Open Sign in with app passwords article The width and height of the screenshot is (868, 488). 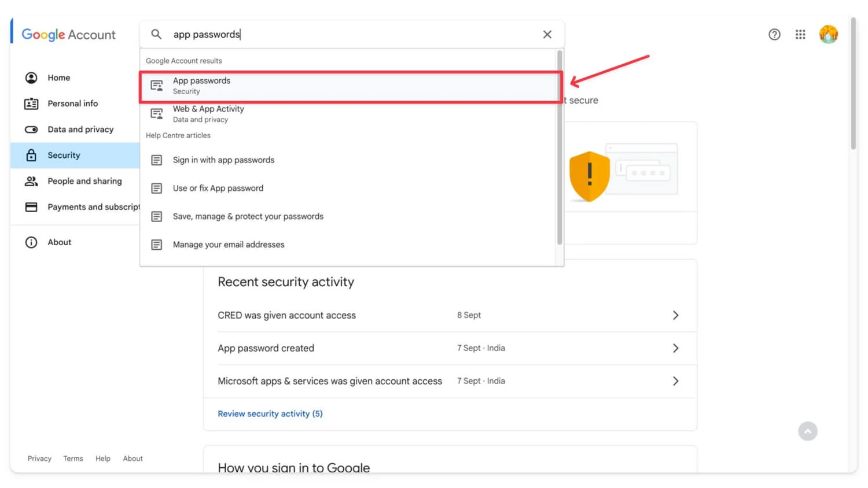point(223,160)
